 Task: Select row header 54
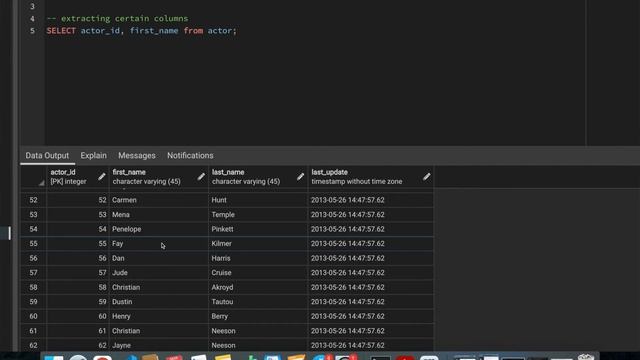tap(33, 229)
